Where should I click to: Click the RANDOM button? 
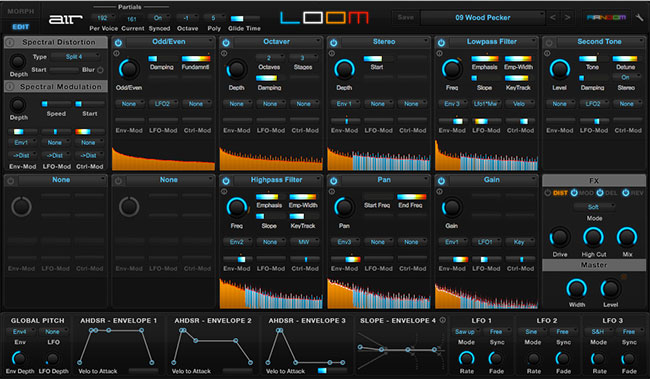click(606, 17)
